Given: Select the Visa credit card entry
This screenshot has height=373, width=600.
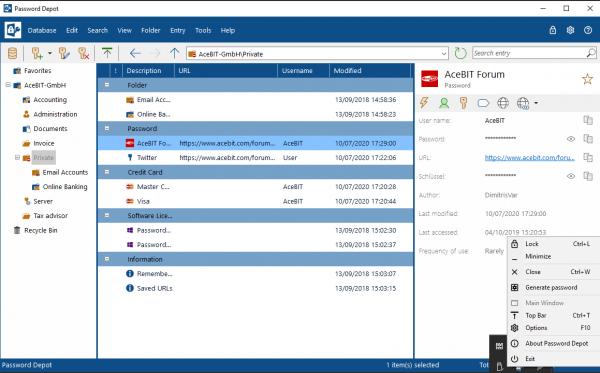Looking at the screenshot, I should click(x=255, y=201).
